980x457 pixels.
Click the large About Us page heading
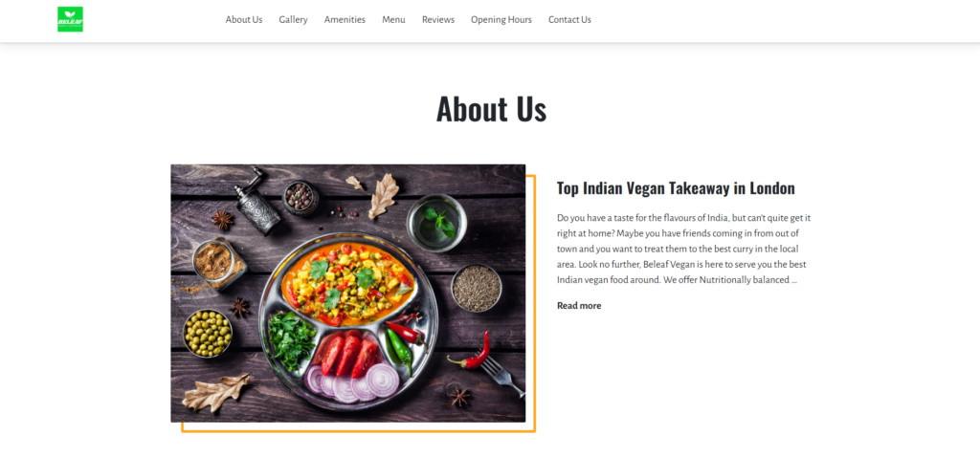491,109
